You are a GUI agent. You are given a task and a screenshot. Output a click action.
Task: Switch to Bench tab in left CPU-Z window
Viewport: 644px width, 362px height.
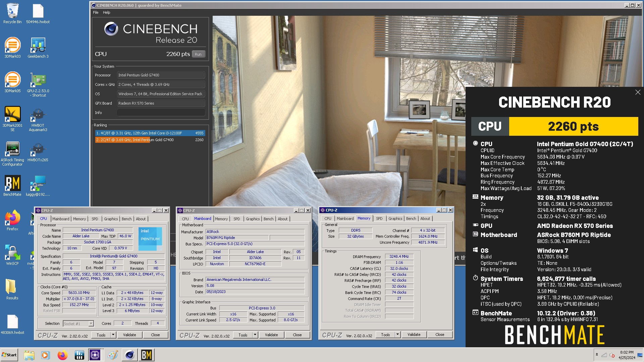(x=126, y=219)
